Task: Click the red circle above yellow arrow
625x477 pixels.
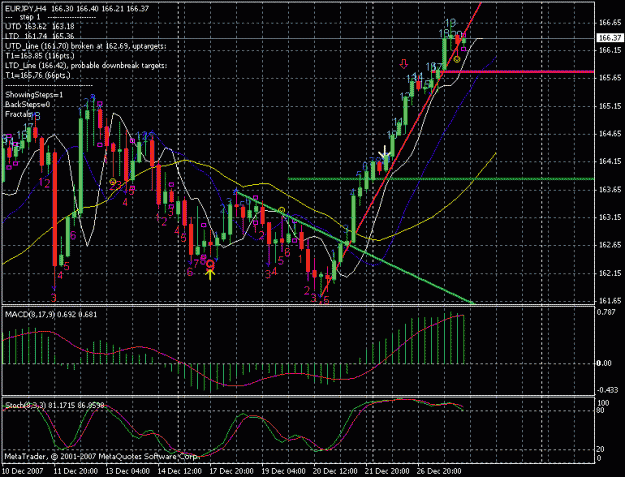Action: 210,263
